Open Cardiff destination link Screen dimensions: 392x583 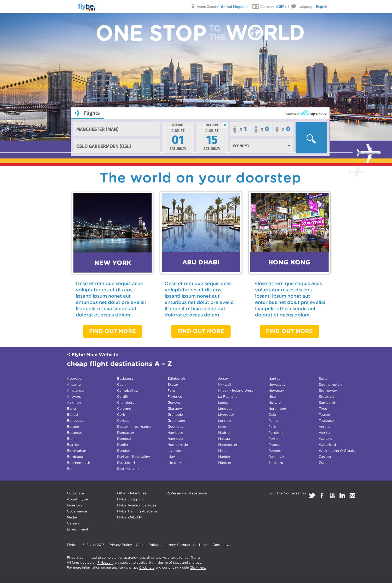123,396
